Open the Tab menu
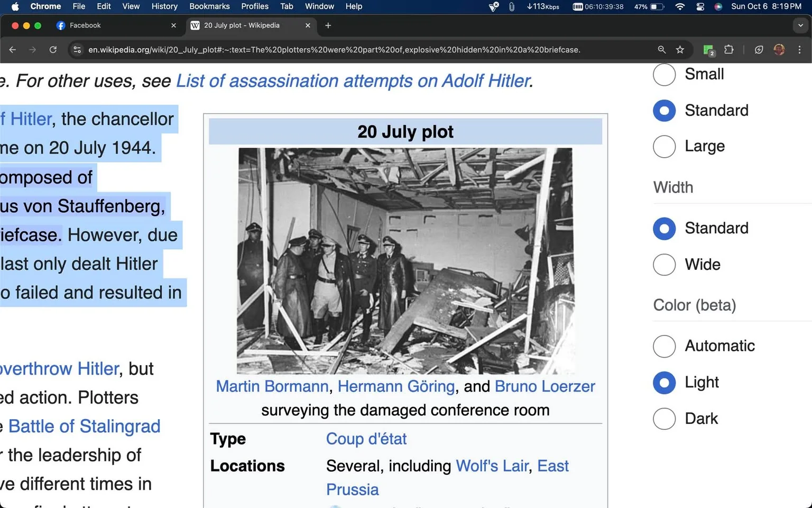812x508 pixels. (x=287, y=6)
